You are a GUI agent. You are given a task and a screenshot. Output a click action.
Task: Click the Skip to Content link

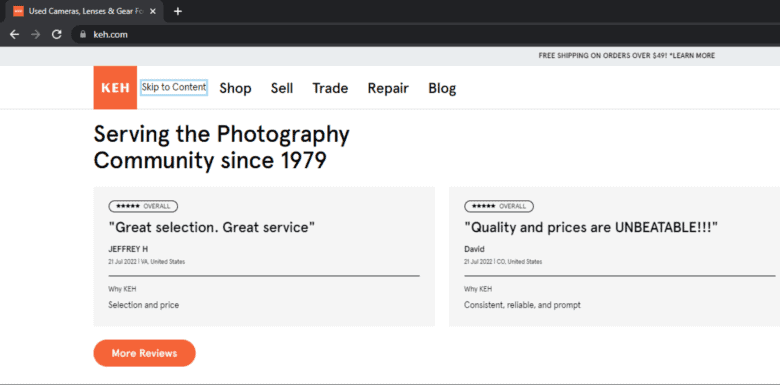pyautogui.click(x=174, y=87)
